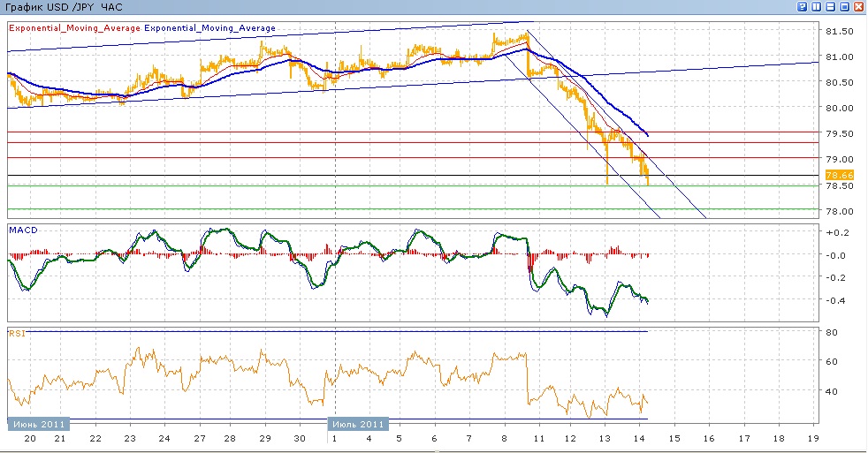Viewport: 868px width, 453px height.
Task: Click date 13 on the time axis
Action: [x=605, y=439]
